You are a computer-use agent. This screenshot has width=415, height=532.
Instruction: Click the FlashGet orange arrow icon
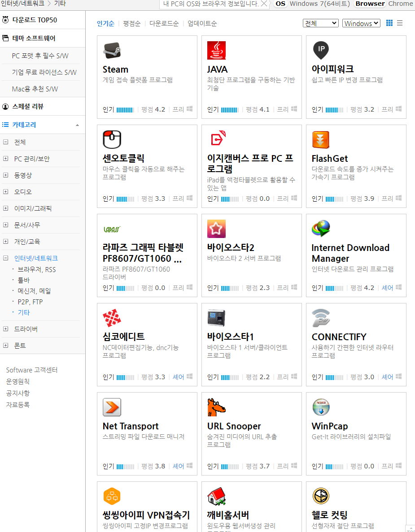coord(321,139)
